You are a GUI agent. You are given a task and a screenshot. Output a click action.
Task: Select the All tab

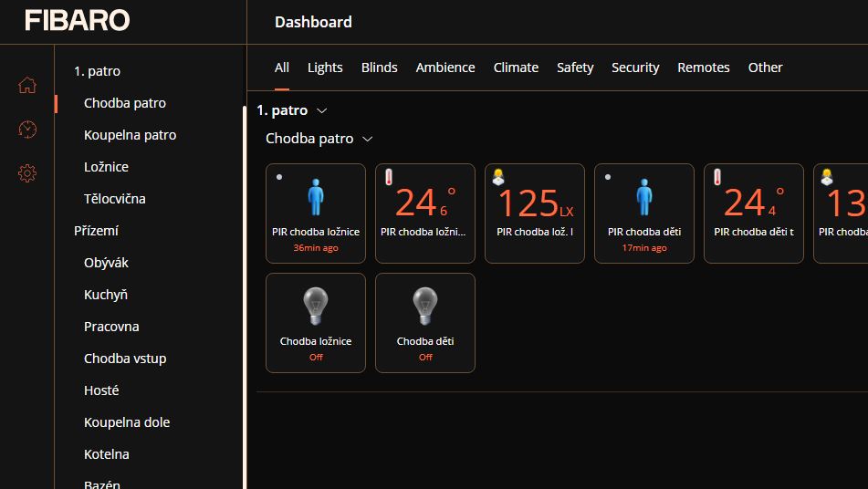point(282,68)
